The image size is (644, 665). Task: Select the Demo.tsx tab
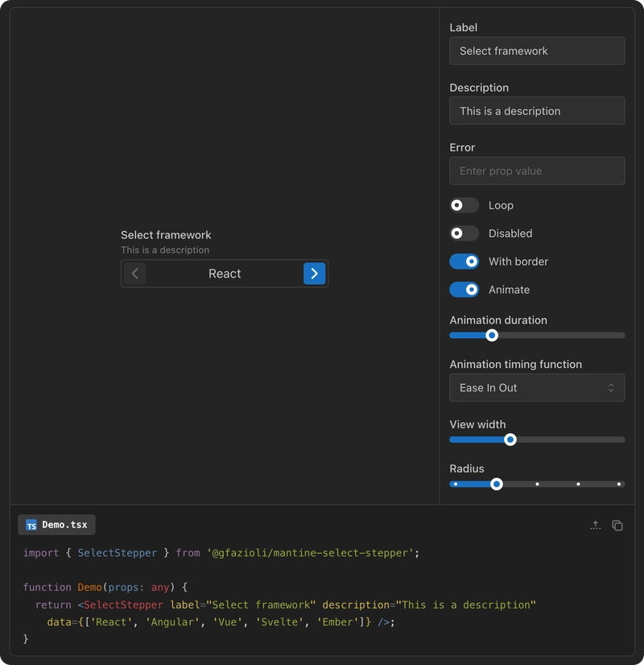[56, 525]
